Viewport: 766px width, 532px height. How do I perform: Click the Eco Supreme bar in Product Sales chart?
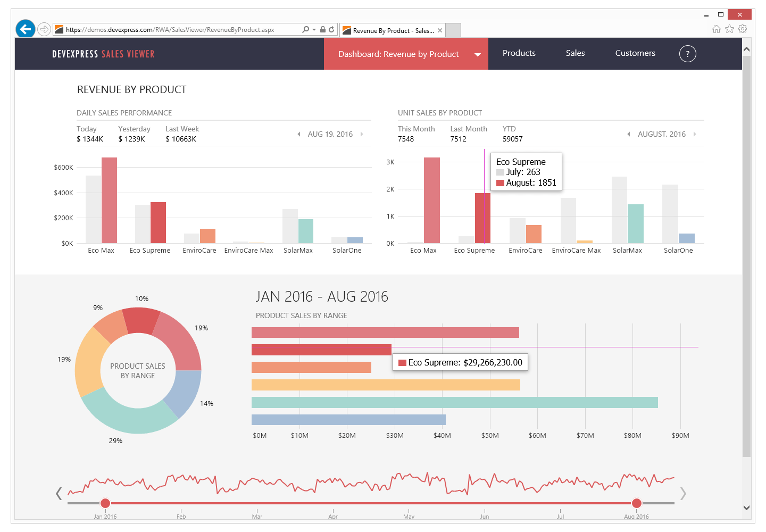click(x=319, y=350)
